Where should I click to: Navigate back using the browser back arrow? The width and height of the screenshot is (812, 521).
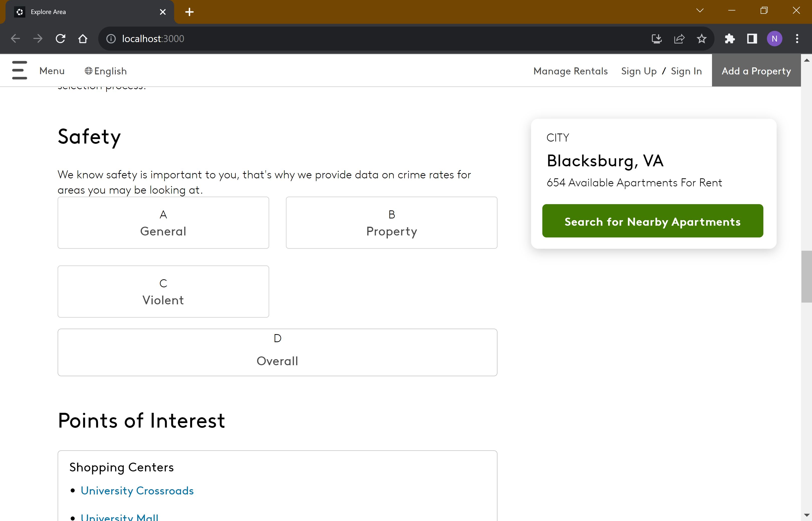click(15, 38)
